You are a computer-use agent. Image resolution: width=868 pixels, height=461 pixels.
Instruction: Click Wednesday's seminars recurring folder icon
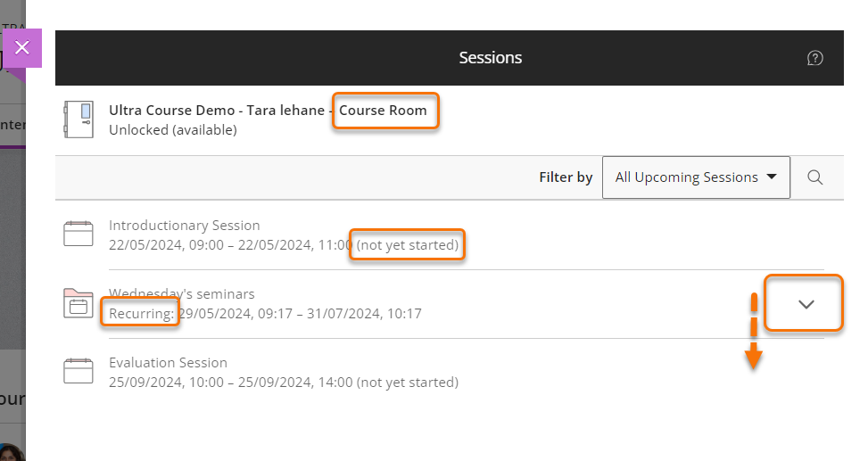click(79, 303)
